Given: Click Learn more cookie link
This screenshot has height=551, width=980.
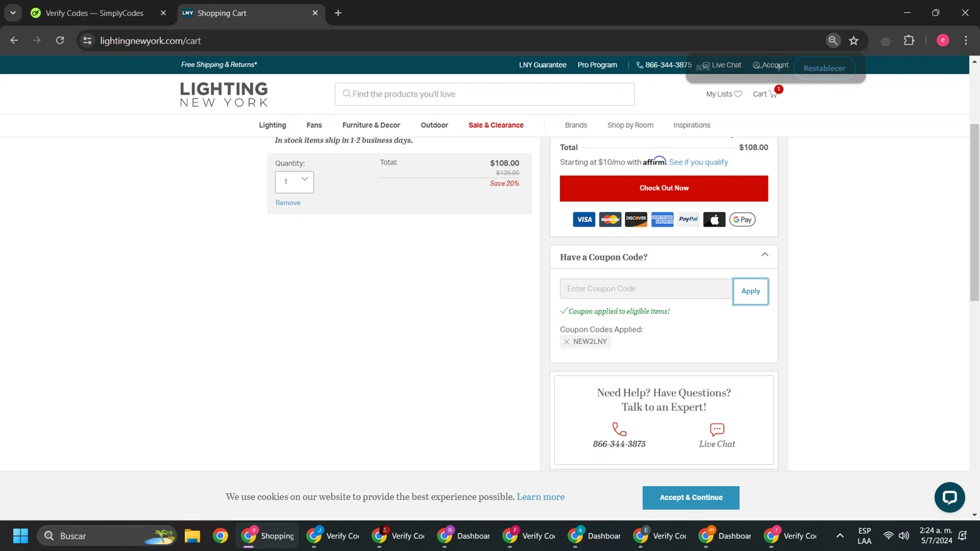Looking at the screenshot, I should point(540,497).
